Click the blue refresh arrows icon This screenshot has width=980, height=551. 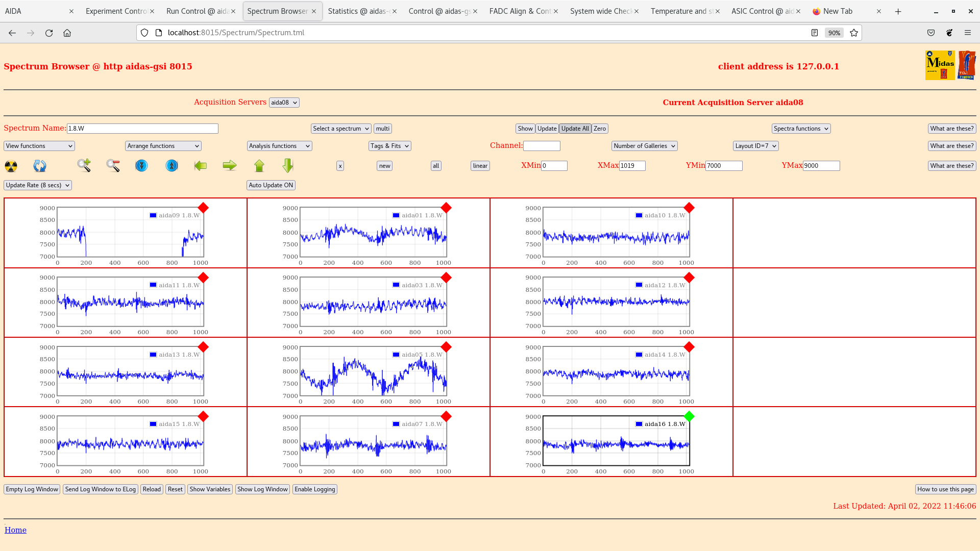click(39, 166)
